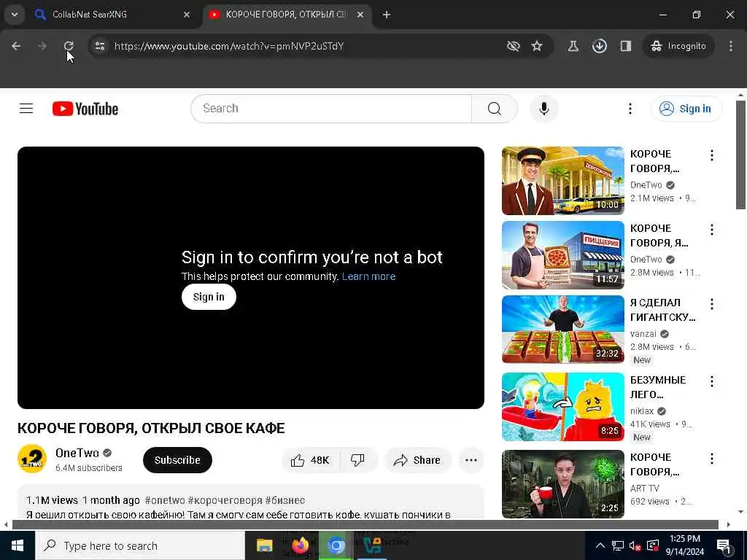Viewport: 747px width, 560px height.
Task: Click Sign in button inside video player
Action: click(209, 297)
